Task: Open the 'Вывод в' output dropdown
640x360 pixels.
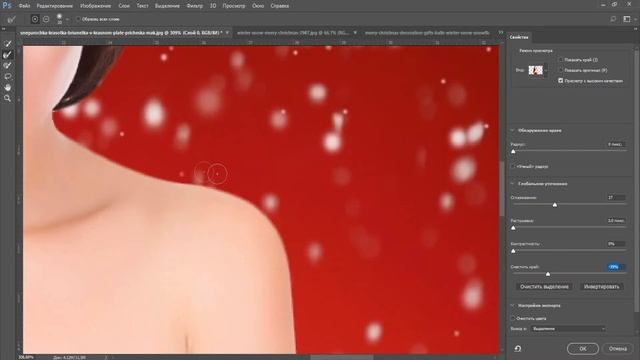Action: [568, 329]
